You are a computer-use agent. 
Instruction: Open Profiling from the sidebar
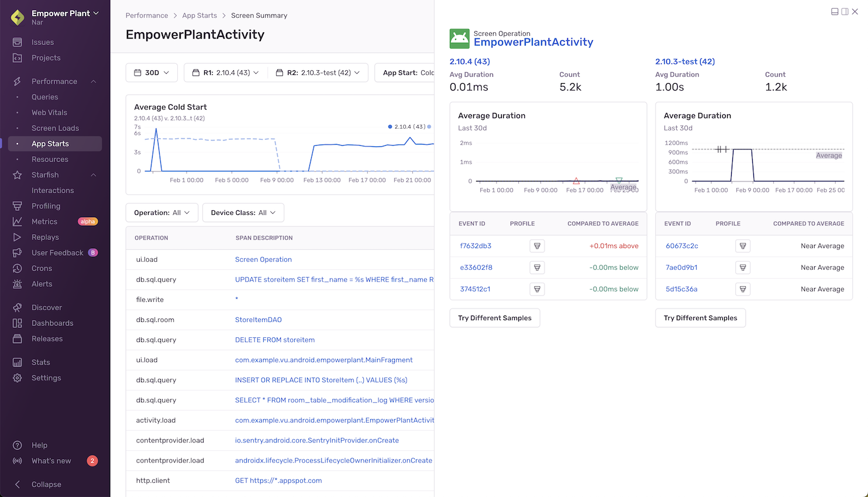pyautogui.click(x=46, y=206)
